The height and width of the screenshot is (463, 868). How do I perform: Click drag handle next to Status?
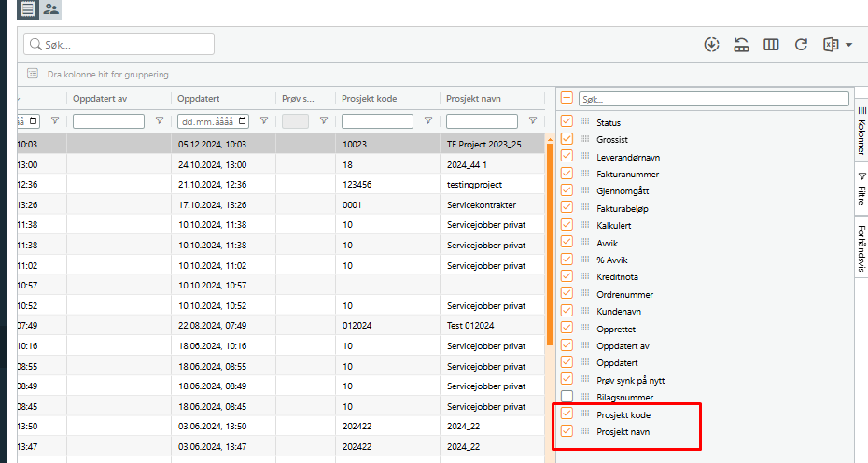[x=584, y=121]
